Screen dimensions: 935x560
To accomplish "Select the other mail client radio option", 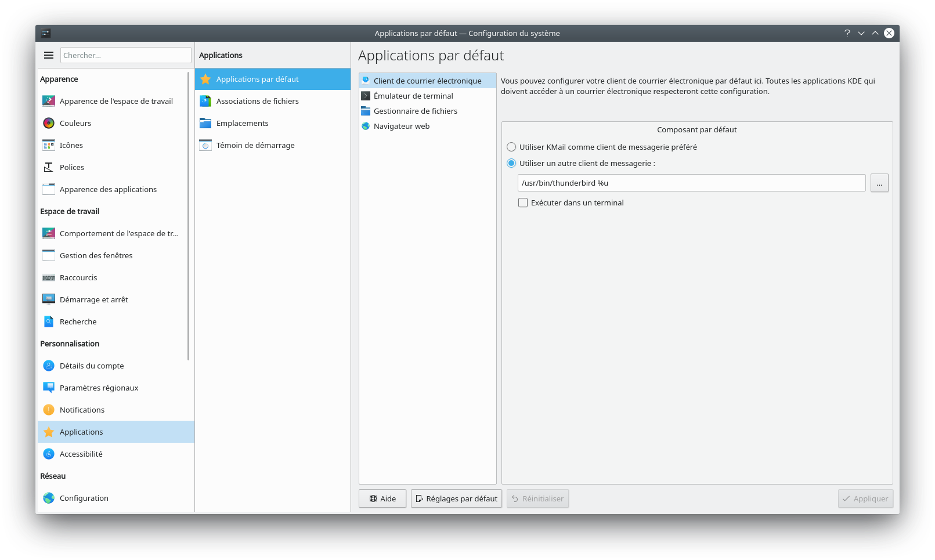I will (511, 163).
